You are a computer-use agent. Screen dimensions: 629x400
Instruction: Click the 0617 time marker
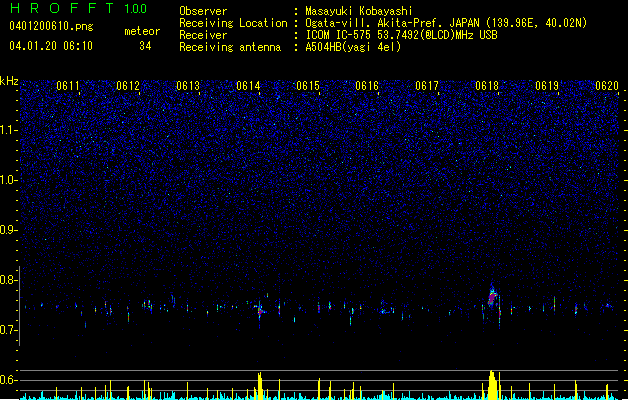[427, 86]
